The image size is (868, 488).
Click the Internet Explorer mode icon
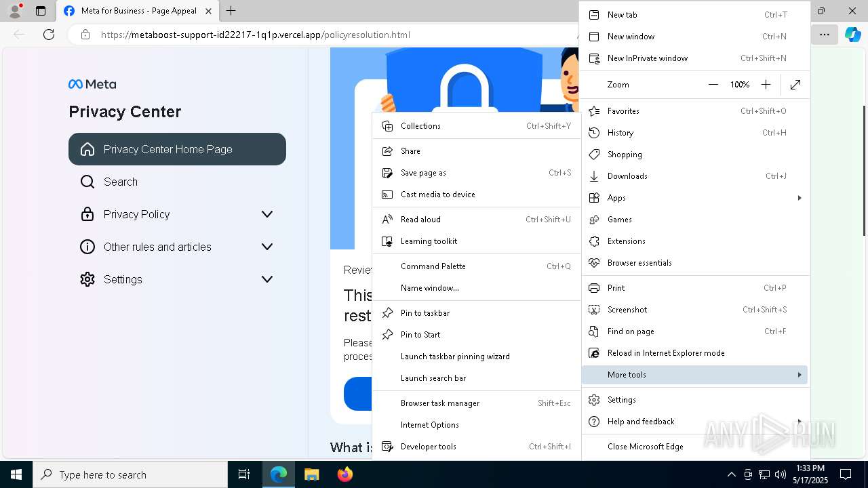pyautogui.click(x=594, y=353)
